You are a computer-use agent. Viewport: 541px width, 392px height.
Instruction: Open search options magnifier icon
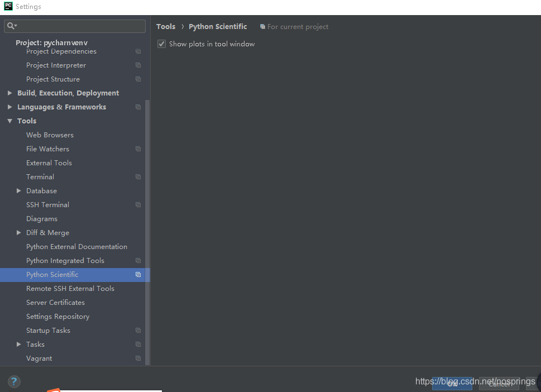12,26
